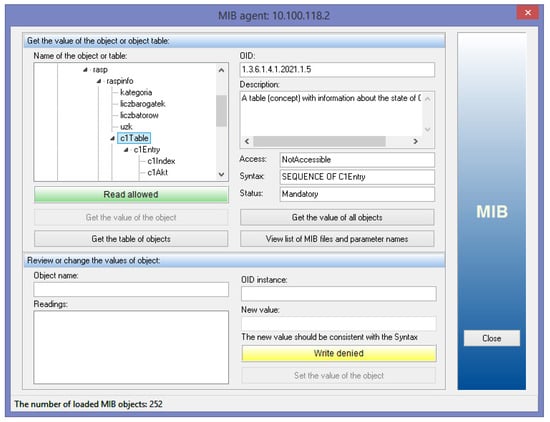Select raspinfo in the object tree
The width and height of the screenshot is (550, 422).
pos(120,81)
